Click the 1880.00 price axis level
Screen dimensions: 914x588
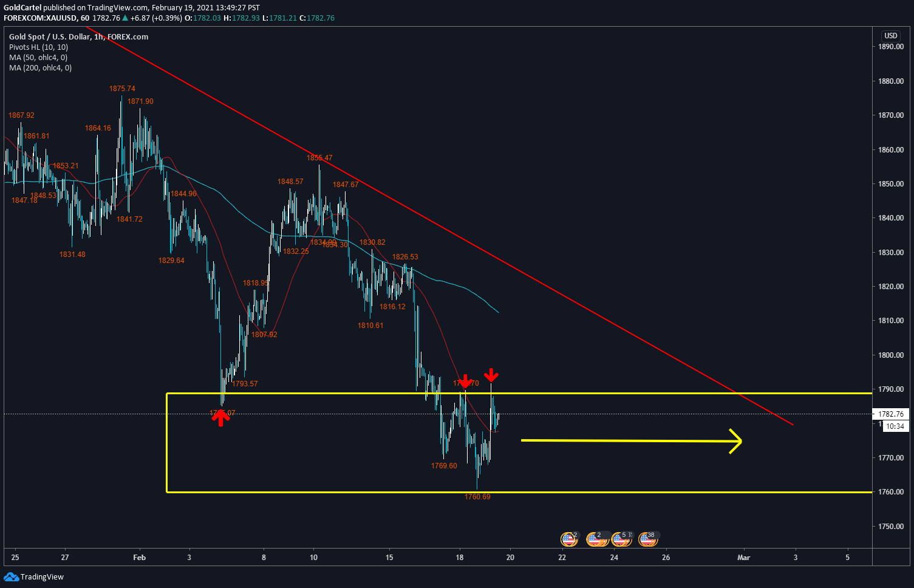click(890, 81)
